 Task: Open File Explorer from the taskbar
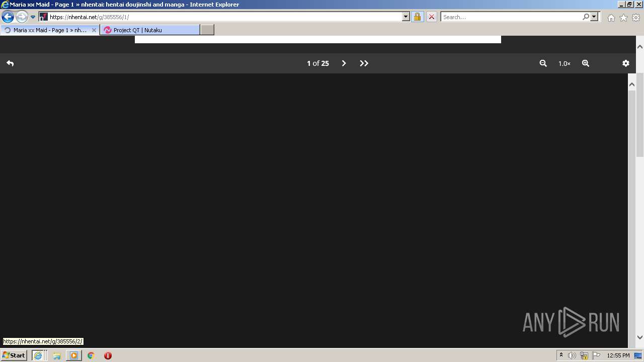[x=57, y=355]
